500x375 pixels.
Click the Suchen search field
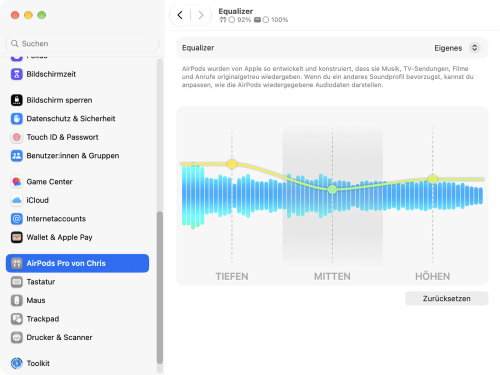(82, 44)
